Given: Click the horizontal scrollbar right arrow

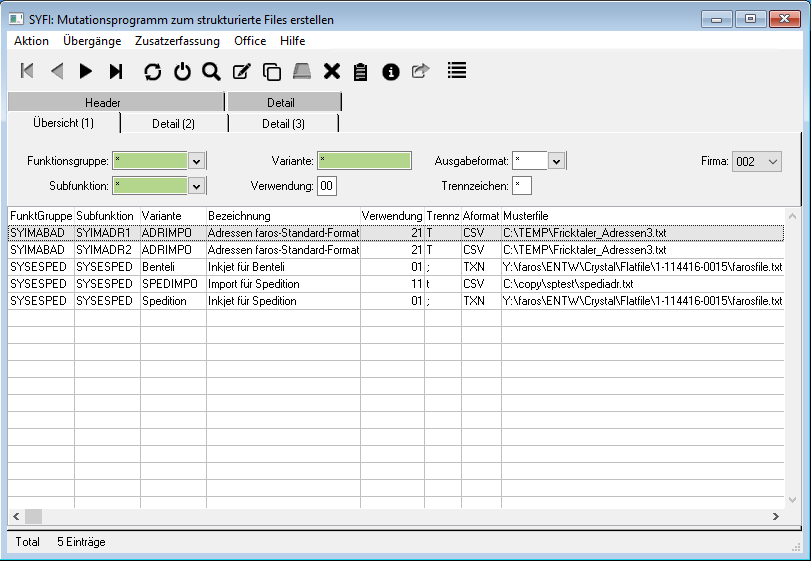Looking at the screenshot, I should coord(776,516).
